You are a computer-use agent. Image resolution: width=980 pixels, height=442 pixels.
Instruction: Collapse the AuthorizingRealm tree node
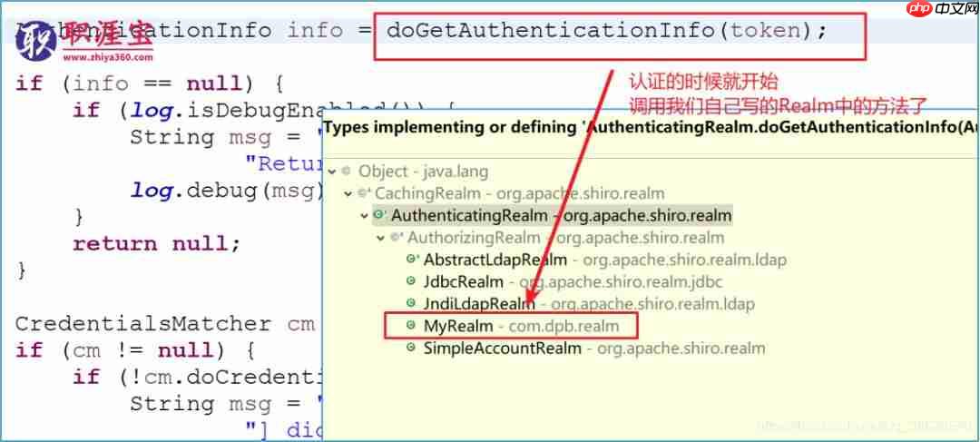pos(380,238)
